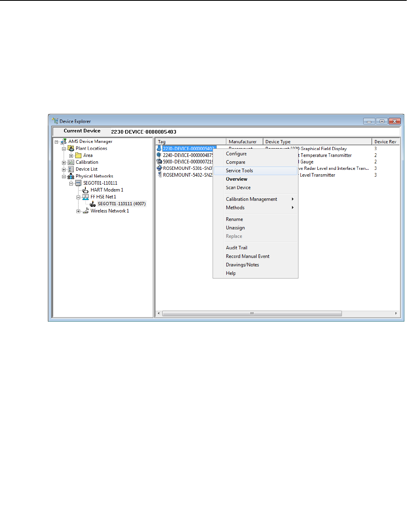The width and height of the screenshot is (414, 532).
Task: Expand the Wireless Network 1 node
Action: coord(78,211)
